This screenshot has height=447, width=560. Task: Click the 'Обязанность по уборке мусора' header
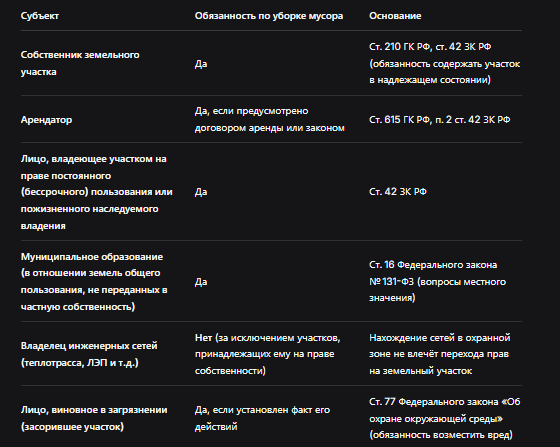point(269,16)
